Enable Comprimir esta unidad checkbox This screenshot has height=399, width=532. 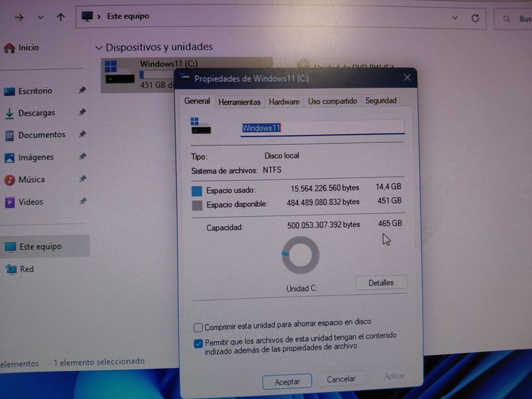[198, 327]
